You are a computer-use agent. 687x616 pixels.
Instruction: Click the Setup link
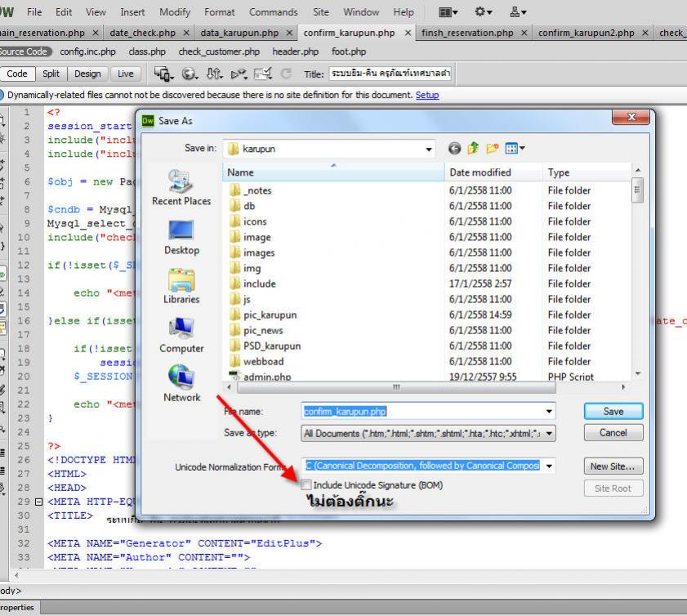(427, 95)
